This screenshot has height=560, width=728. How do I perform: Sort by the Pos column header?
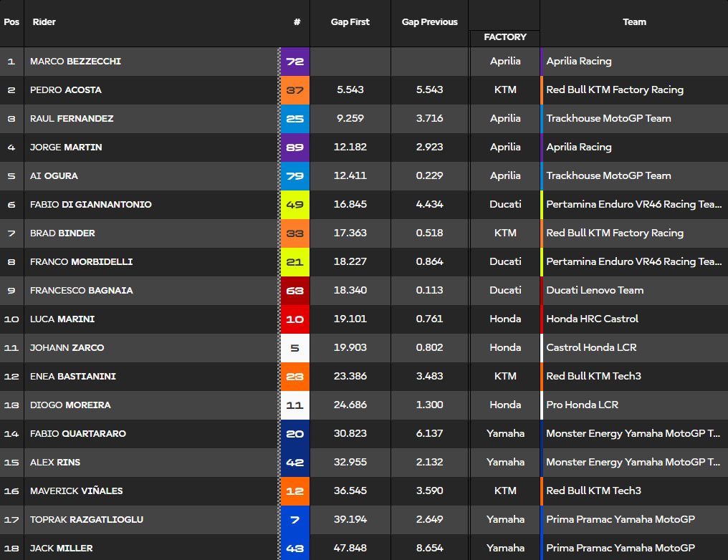click(11, 22)
